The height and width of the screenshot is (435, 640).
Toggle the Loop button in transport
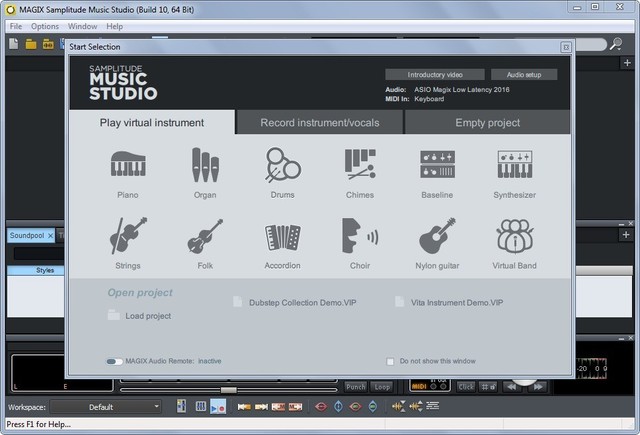point(382,386)
